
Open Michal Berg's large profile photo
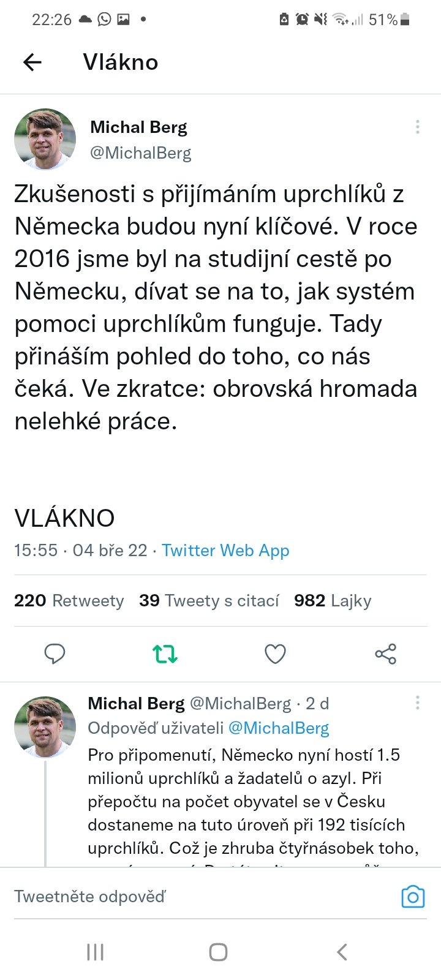coord(45,139)
